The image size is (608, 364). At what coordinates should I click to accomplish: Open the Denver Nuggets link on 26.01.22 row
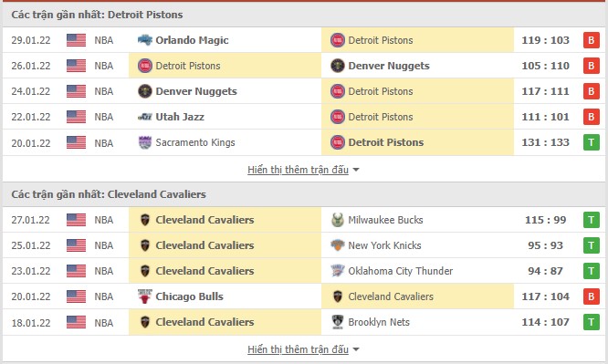click(389, 66)
